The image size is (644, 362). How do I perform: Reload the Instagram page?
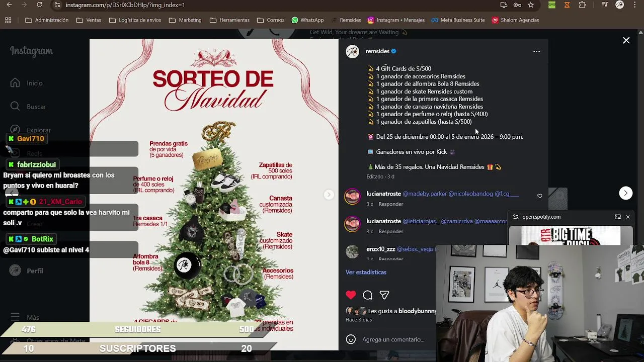(39, 5)
